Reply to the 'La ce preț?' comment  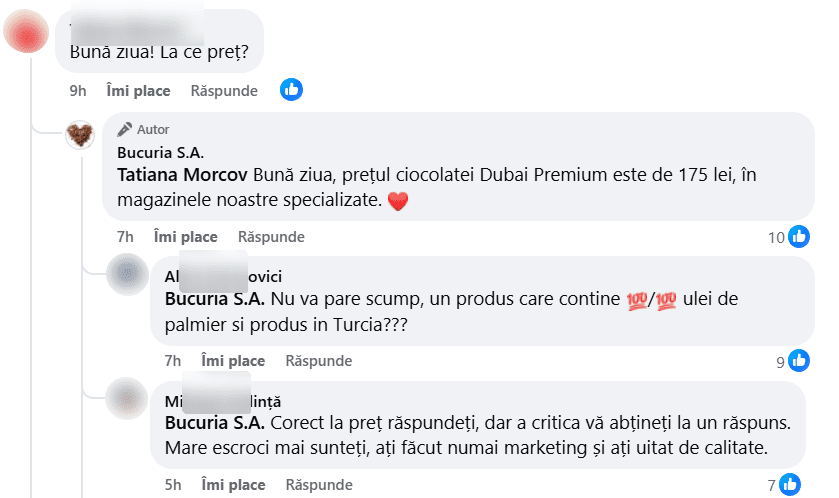point(224,91)
